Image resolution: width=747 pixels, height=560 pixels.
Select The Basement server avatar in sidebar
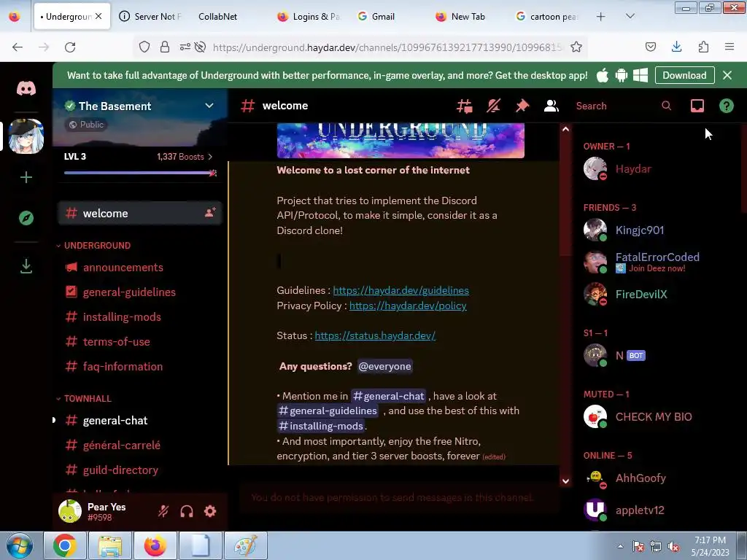[x=26, y=136]
